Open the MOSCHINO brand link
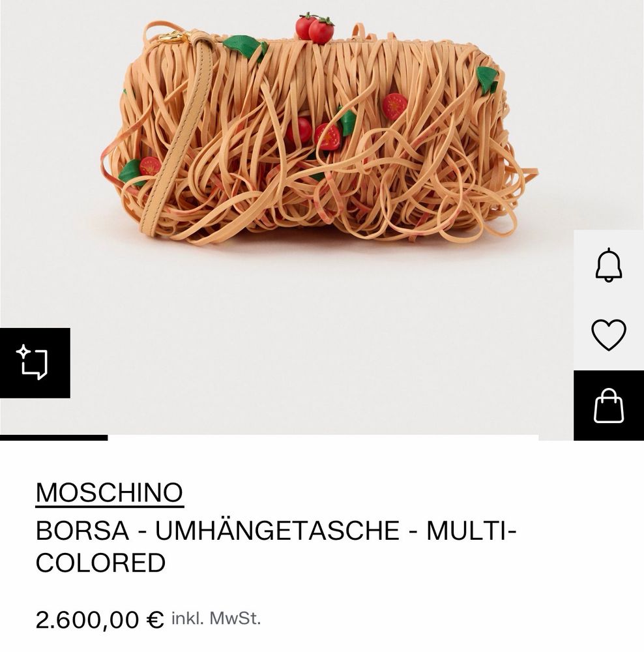Image resolution: width=644 pixels, height=652 pixels. tap(110, 493)
